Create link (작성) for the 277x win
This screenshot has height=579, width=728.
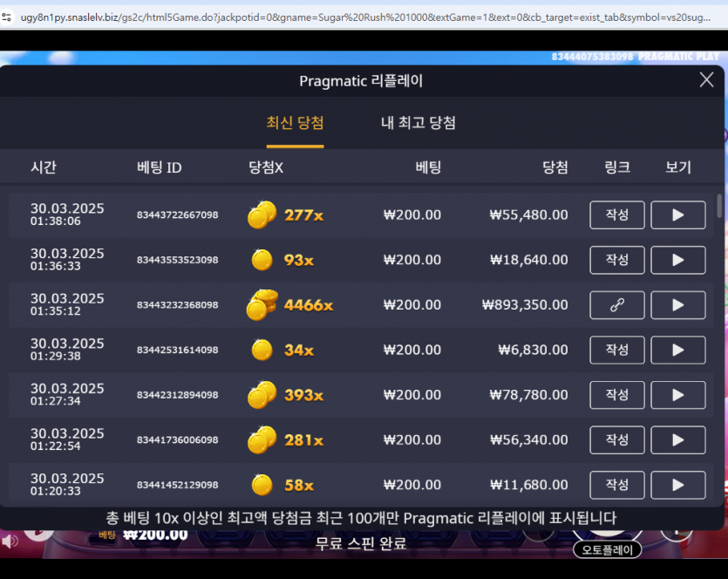click(x=617, y=215)
